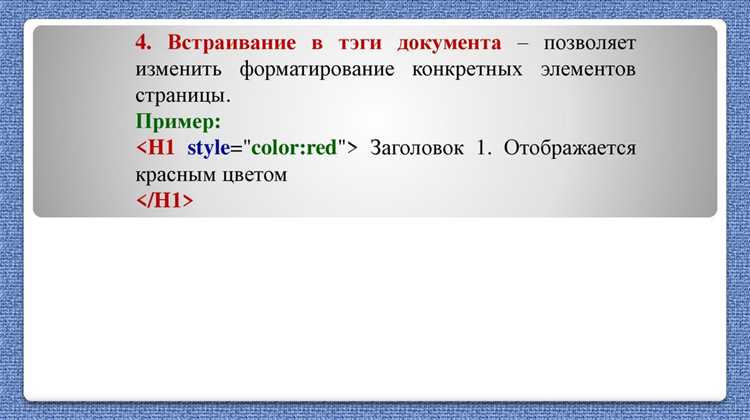750x420 pixels.
Task: Click the word "элементов"
Action: 588,69
